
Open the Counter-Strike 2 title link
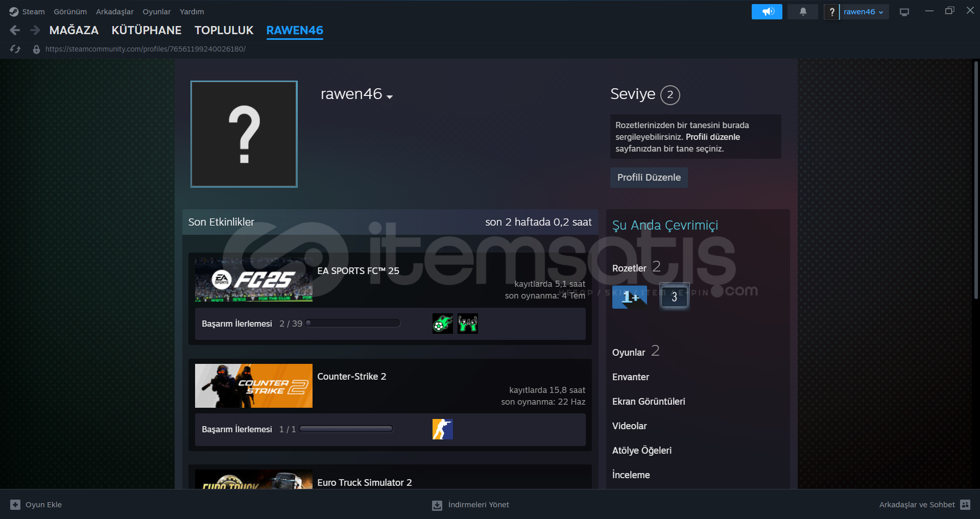[x=352, y=377]
